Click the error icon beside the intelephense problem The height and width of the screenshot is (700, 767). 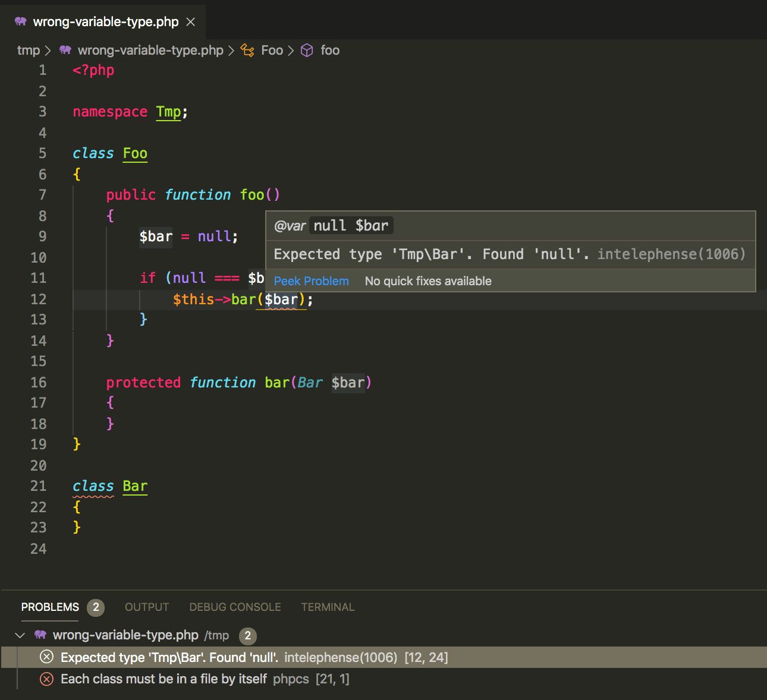point(46,657)
